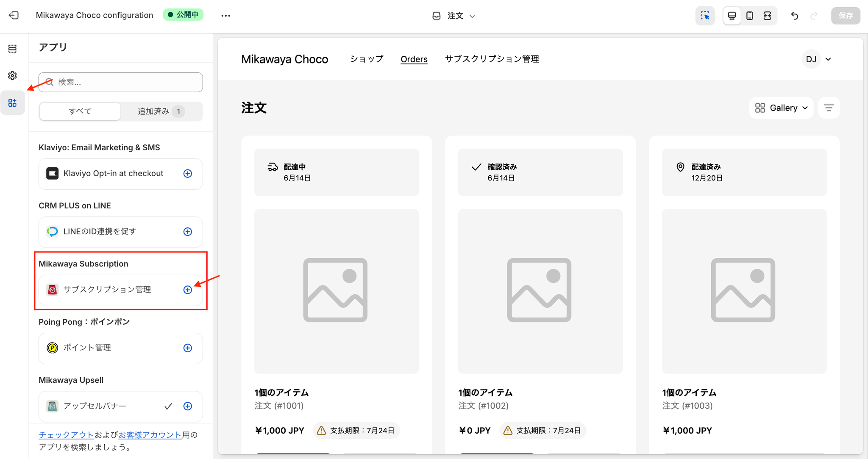Open the three-dot more actions menu
868x459 pixels.
pos(225,16)
